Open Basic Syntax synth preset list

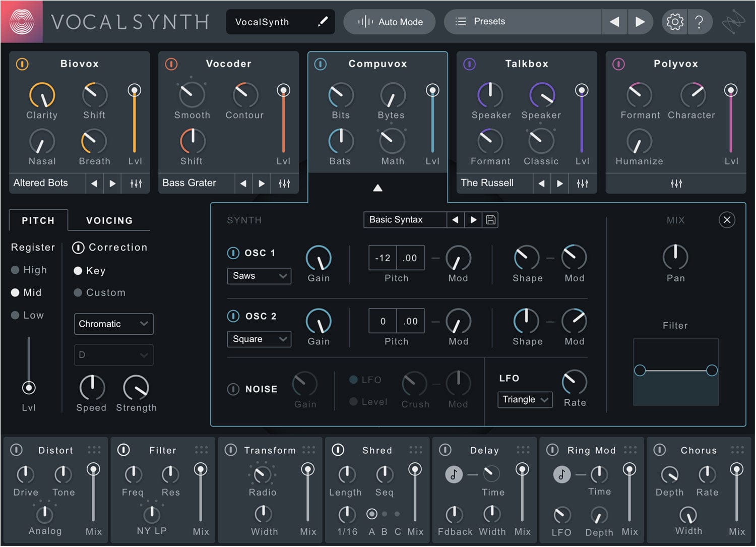[x=405, y=220]
